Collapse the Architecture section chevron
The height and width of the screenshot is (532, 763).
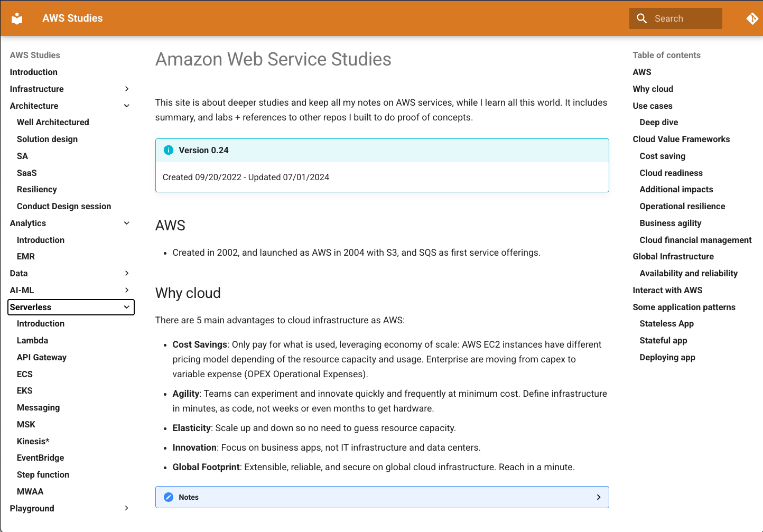127,106
